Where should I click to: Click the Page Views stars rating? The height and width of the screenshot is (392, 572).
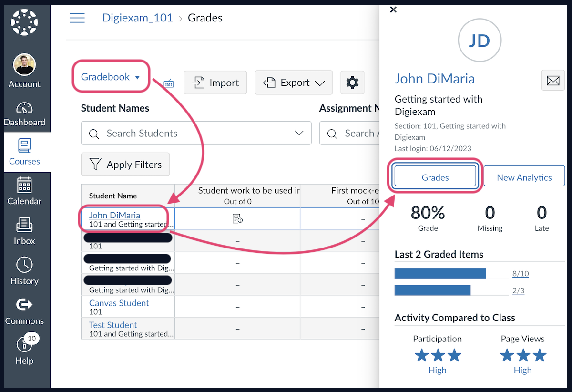pos(523,355)
